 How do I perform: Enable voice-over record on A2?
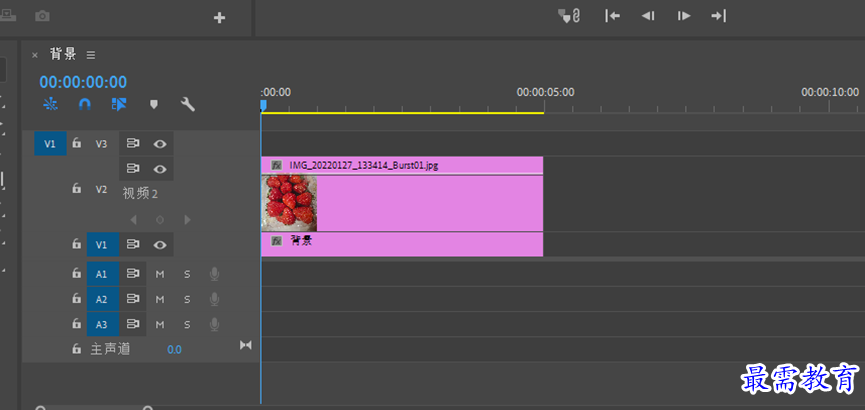pos(214,299)
